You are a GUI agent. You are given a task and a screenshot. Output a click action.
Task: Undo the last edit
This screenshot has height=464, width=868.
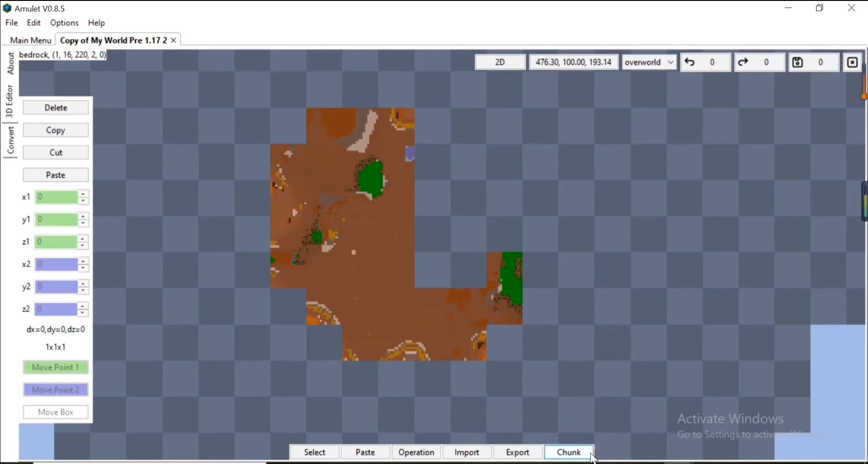click(x=691, y=62)
